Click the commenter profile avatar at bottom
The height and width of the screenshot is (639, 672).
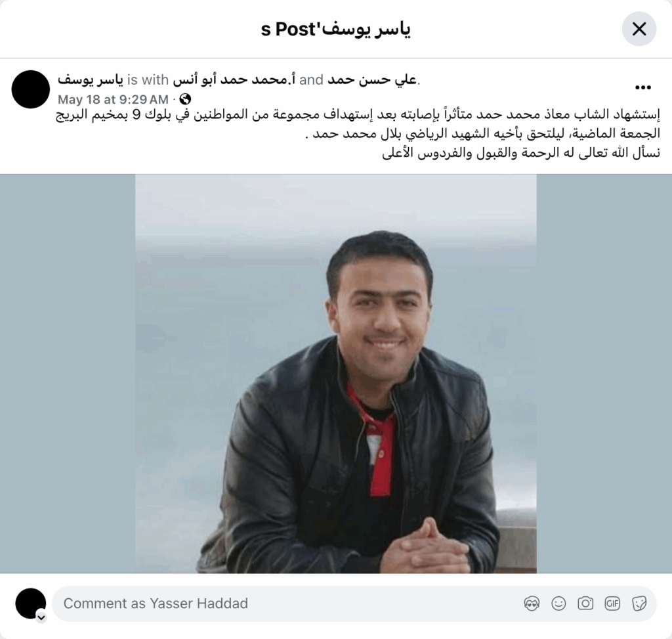click(30, 604)
